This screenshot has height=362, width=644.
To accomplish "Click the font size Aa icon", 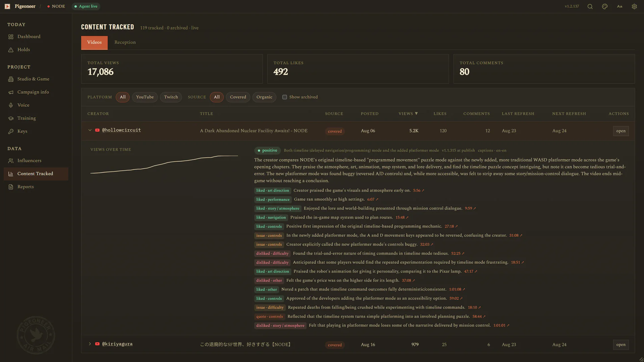I will click(x=620, y=6).
